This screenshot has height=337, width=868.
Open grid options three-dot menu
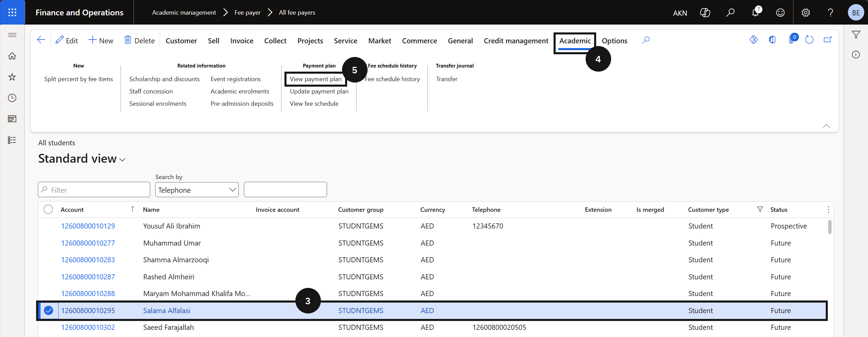point(828,209)
